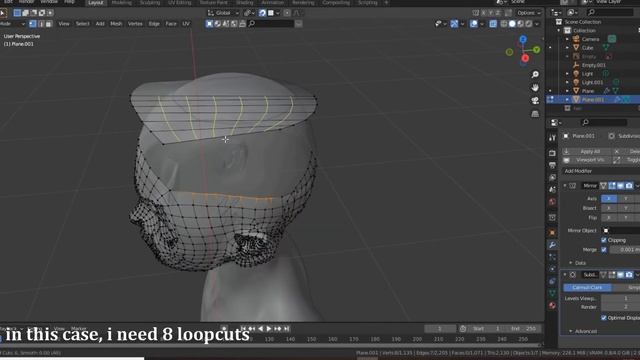Select wireframe viewport shading icon
Image resolution: width=640 pixels, height=360 pixels.
pos(504,24)
